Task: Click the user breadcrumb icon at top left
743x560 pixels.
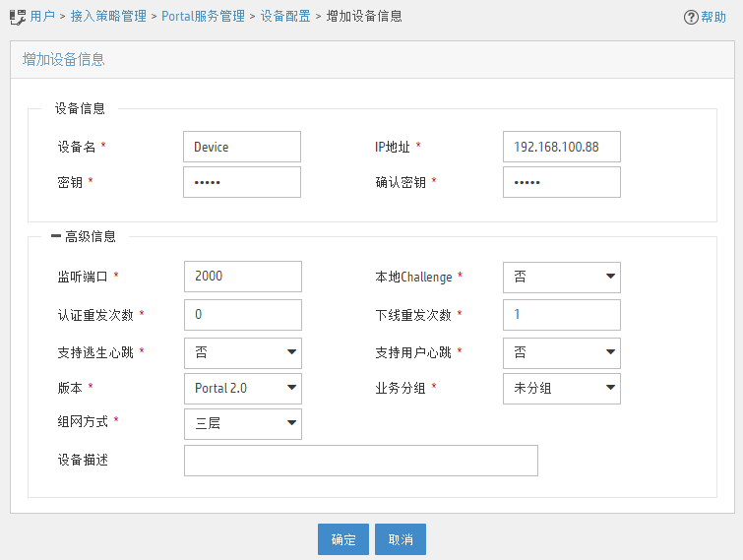Action: (18, 17)
